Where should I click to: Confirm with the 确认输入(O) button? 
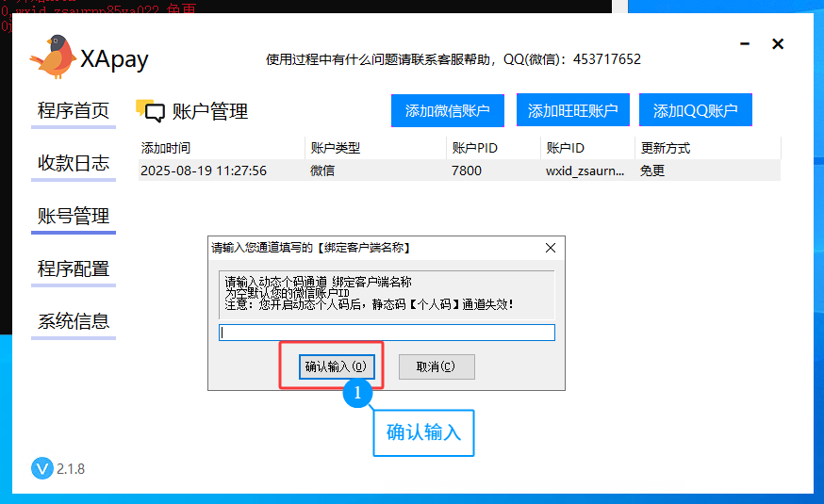coord(338,366)
